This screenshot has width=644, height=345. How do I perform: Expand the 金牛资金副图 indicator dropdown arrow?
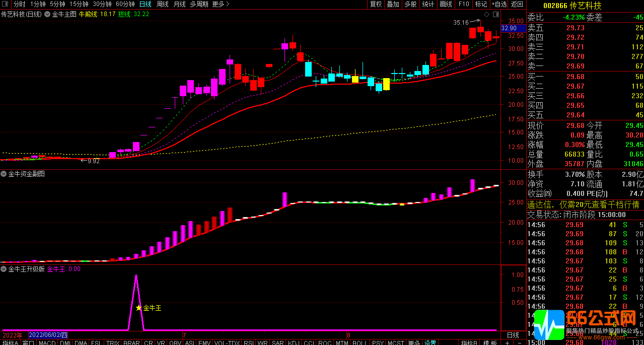click(x=4, y=174)
